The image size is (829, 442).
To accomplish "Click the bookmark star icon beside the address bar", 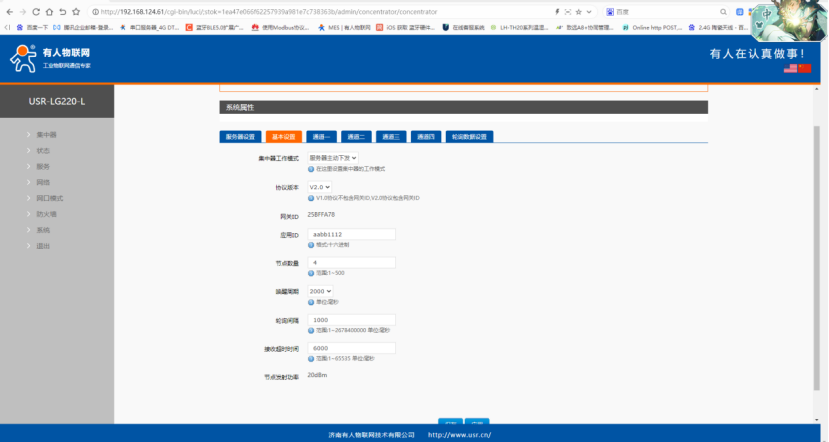I will tap(76, 11).
